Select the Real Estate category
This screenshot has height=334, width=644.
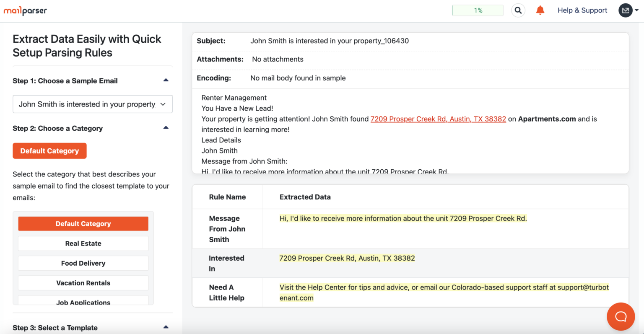[x=83, y=243]
